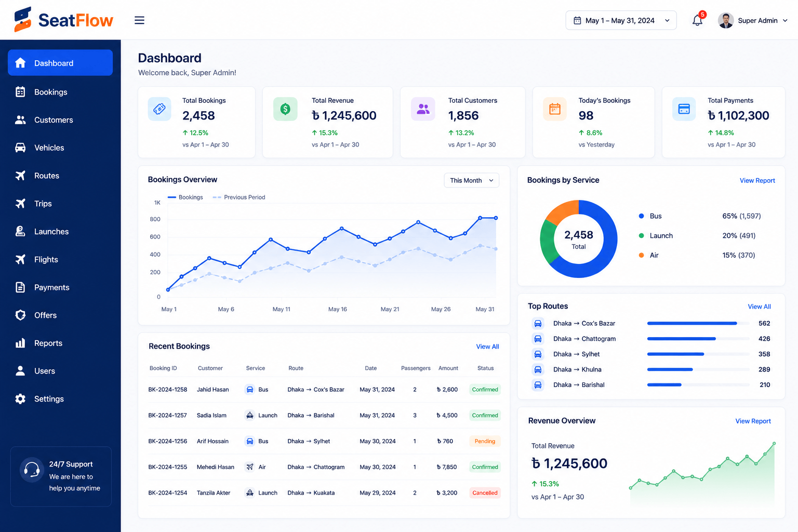
Task: Click the Total Bookings ticket icon
Action: [159, 109]
